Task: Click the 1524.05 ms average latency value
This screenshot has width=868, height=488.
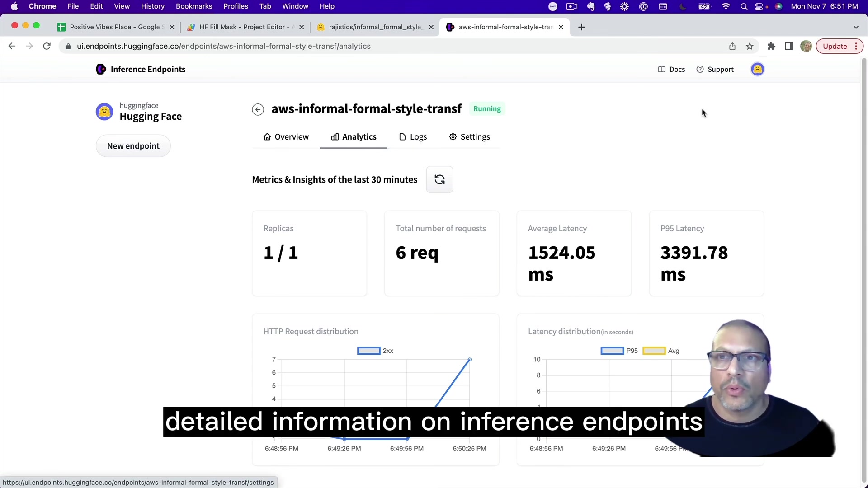Action: [561, 263]
